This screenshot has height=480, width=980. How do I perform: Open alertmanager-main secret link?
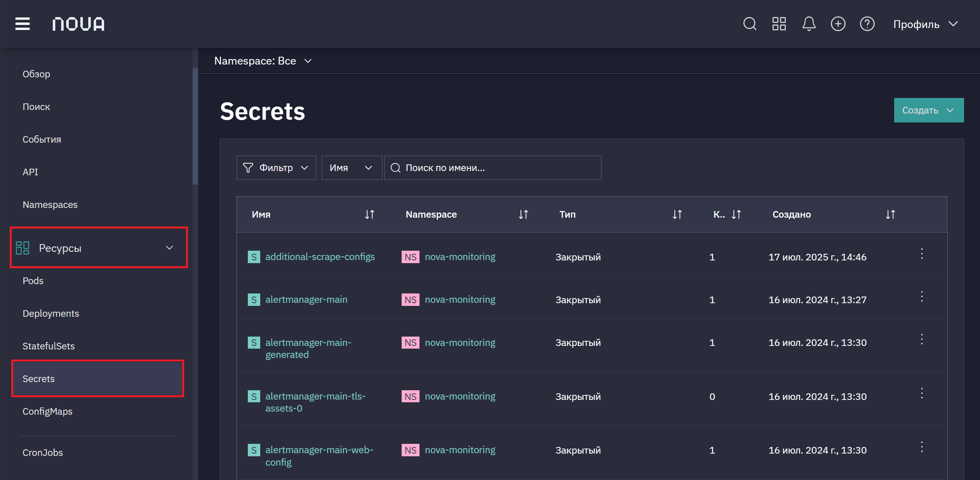[306, 300]
